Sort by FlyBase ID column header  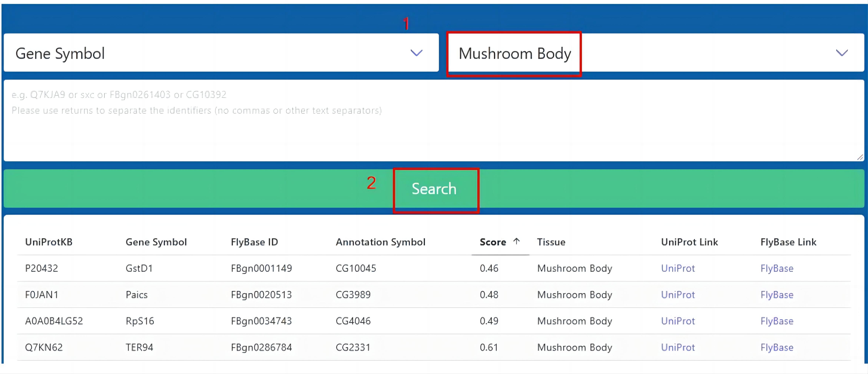[x=254, y=242]
